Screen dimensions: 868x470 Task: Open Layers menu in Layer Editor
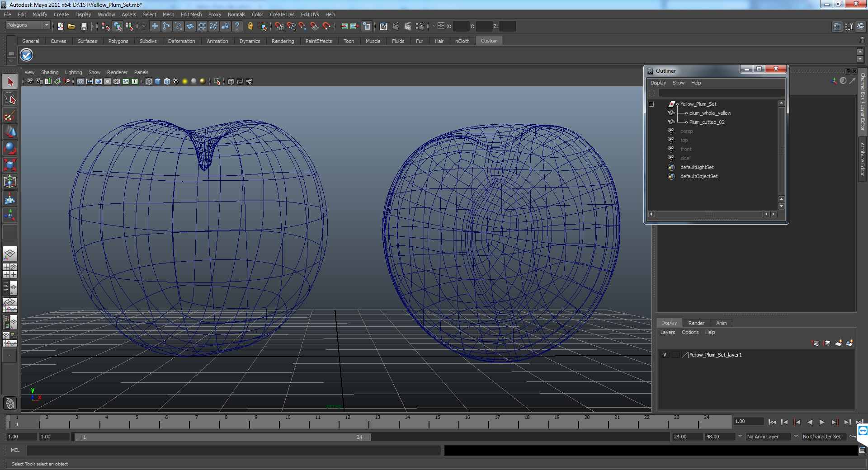667,332
